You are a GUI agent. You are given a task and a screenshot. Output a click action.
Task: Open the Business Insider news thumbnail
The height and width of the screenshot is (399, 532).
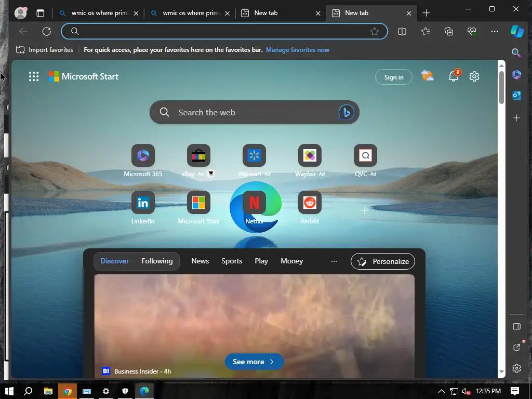point(254,326)
